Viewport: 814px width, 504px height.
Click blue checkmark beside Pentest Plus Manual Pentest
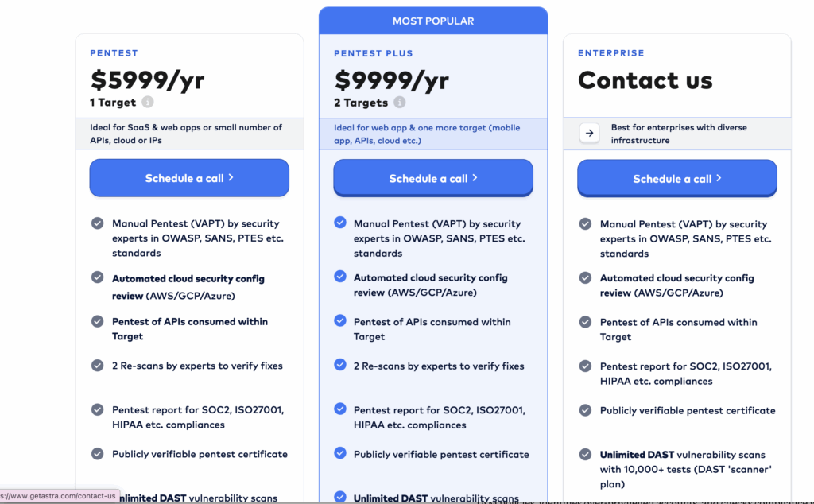pos(340,223)
